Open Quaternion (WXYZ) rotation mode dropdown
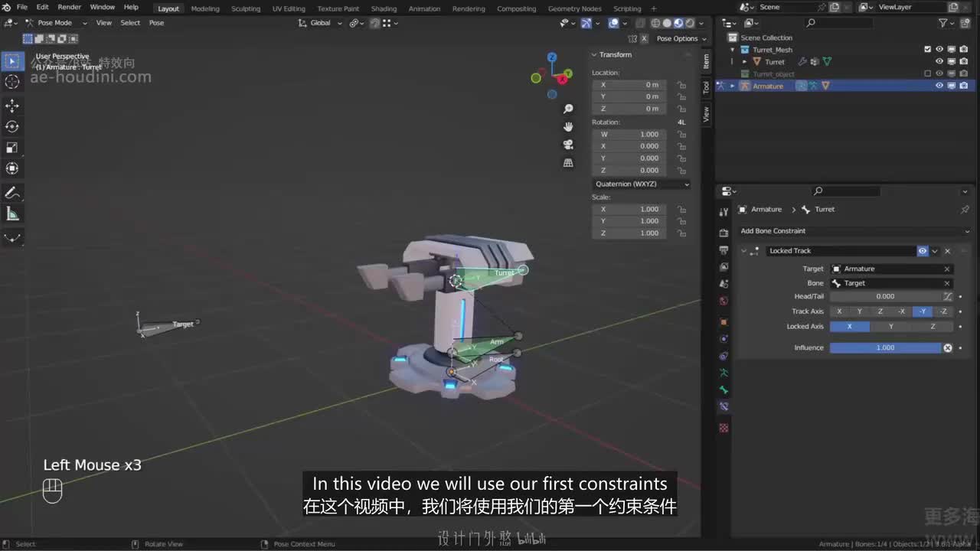 point(642,184)
